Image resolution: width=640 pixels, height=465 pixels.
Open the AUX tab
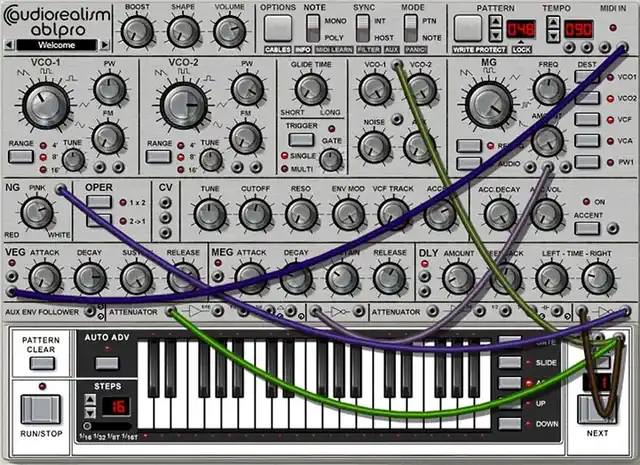pyautogui.click(x=392, y=50)
